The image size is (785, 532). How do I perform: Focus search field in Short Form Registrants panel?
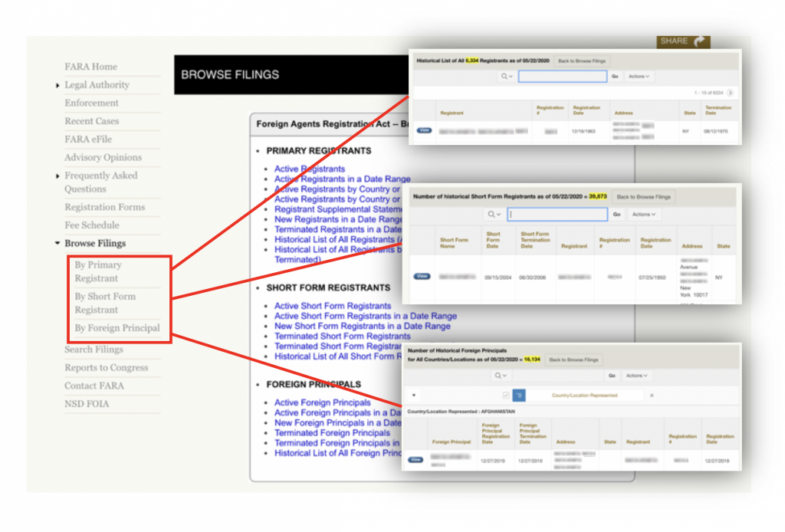557,214
